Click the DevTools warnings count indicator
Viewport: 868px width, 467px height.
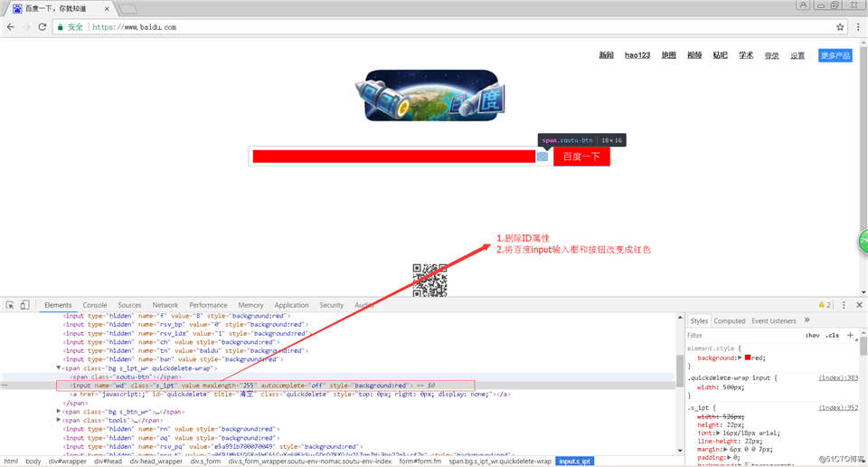(x=825, y=305)
